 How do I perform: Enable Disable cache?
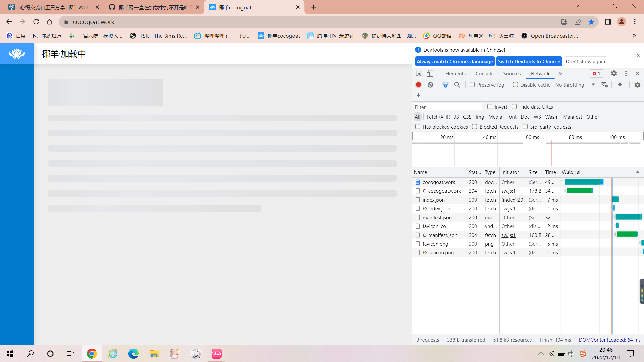click(x=516, y=85)
